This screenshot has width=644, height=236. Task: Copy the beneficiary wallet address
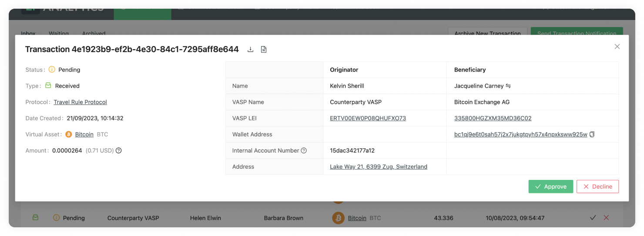coord(592,134)
